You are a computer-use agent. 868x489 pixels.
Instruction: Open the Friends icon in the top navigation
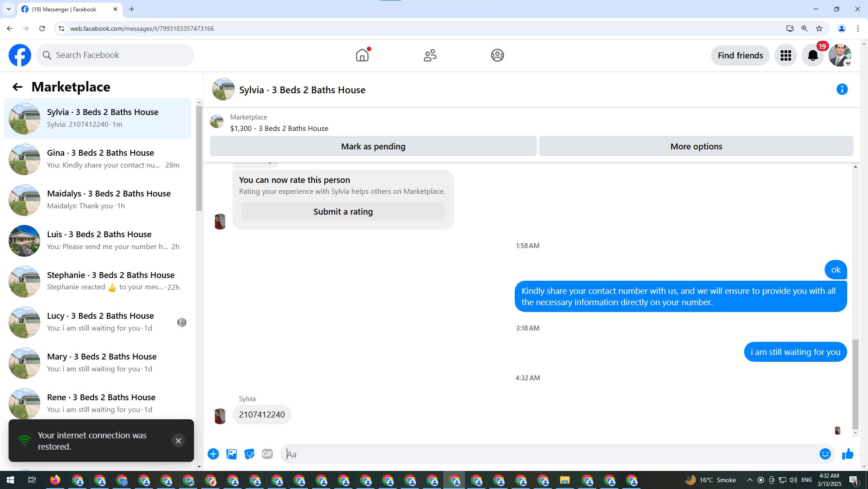pyautogui.click(x=430, y=55)
